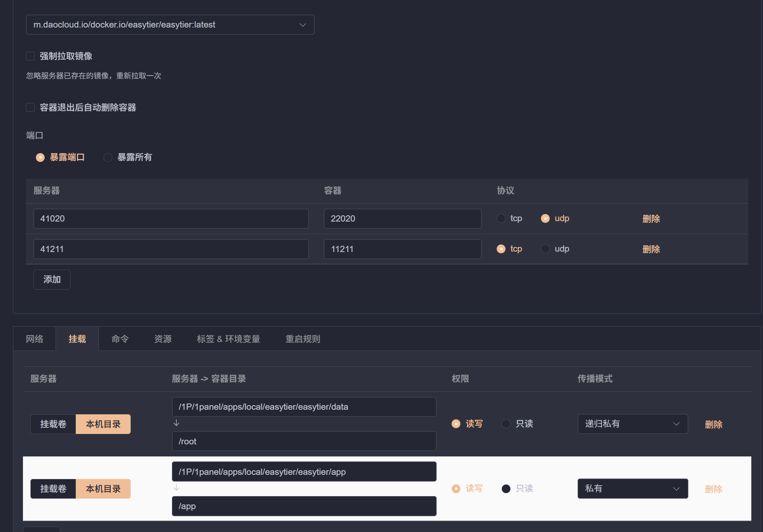Viewport: 763px width, 532px height.
Task: Open the container image dropdown
Action: [170, 25]
